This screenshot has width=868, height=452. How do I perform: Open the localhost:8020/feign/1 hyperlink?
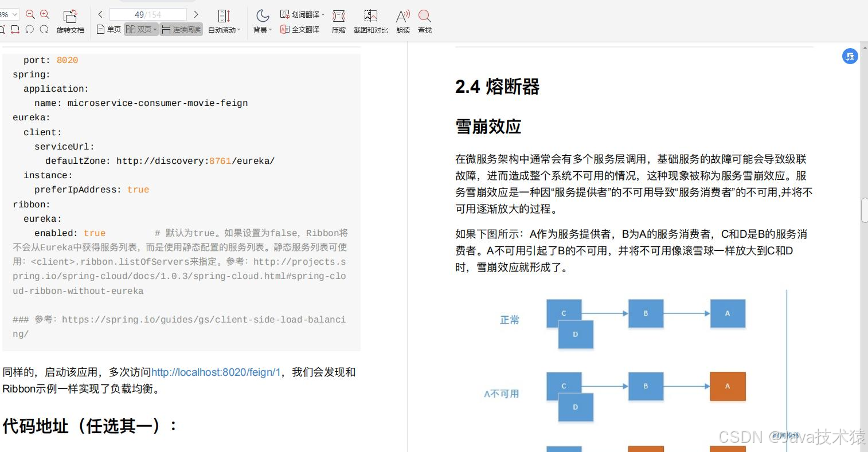(x=214, y=372)
